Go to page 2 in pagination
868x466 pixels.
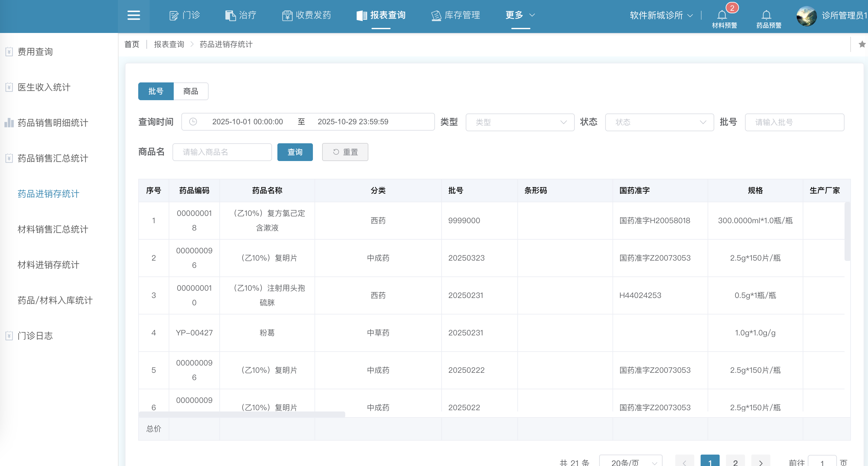(x=735, y=462)
